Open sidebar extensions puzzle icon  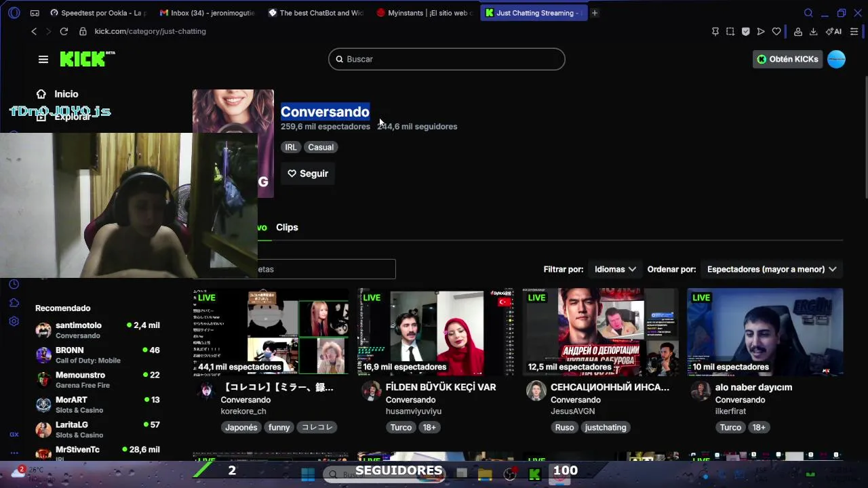pos(14,302)
